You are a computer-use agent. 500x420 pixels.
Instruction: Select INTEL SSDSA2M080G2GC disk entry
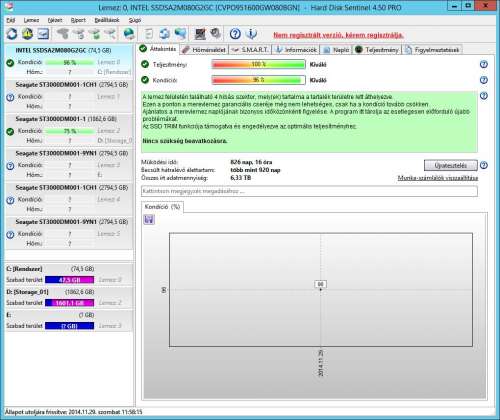pos(69,61)
